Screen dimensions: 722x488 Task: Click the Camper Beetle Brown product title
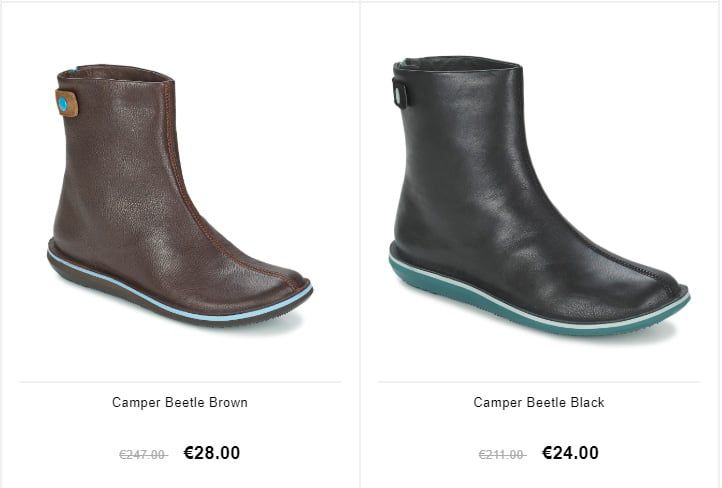pos(180,403)
